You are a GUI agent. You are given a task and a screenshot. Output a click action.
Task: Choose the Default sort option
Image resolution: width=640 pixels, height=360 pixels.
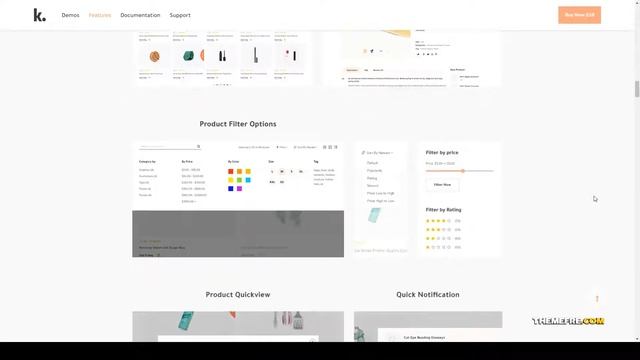[x=372, y=163]
